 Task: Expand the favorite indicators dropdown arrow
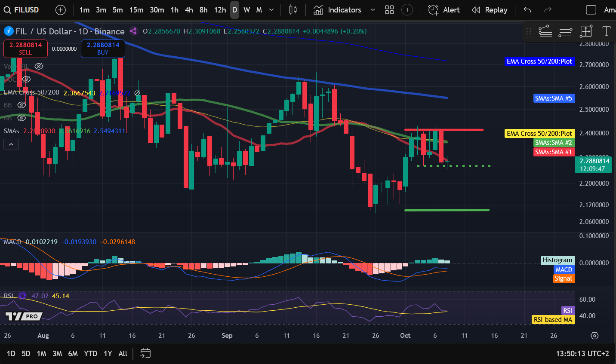coord(373,10)
